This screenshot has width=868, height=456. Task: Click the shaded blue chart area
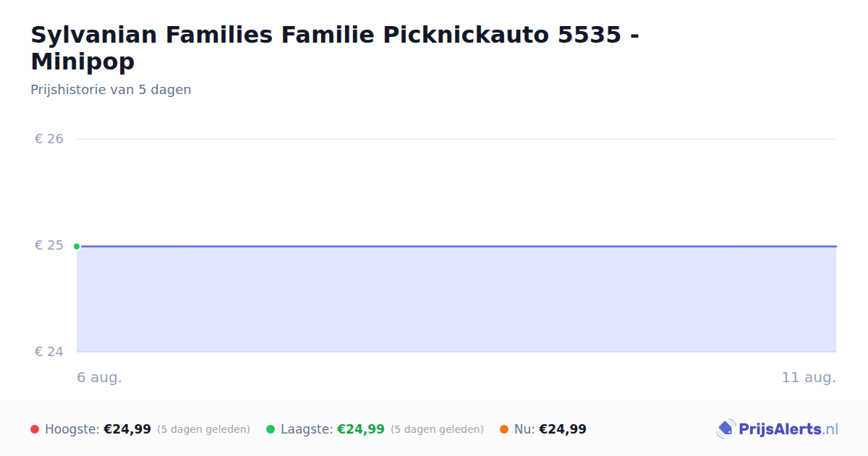pyautogui.click(x=456, y=300)
